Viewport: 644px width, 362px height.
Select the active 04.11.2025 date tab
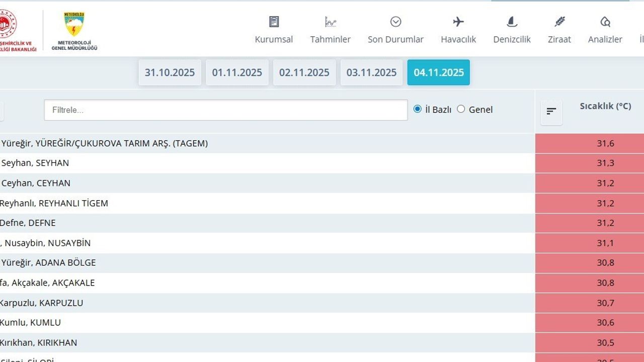tap(439, 72)
